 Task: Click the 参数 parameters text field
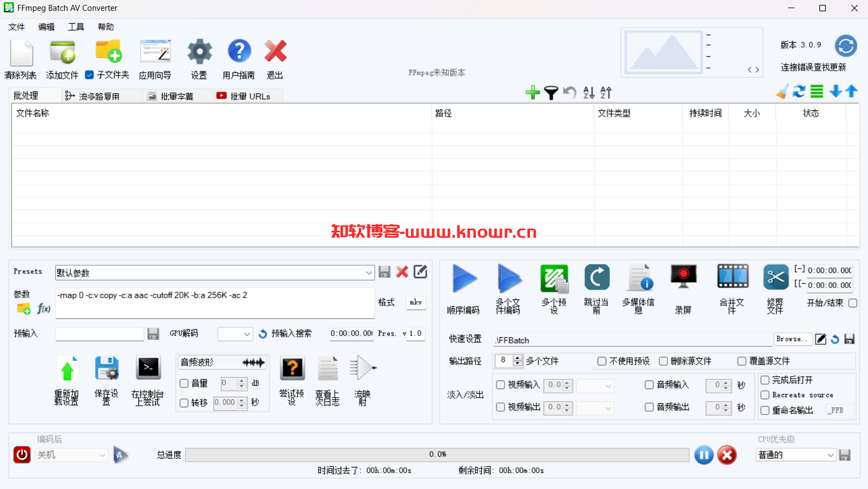click(x=215, y=303)
